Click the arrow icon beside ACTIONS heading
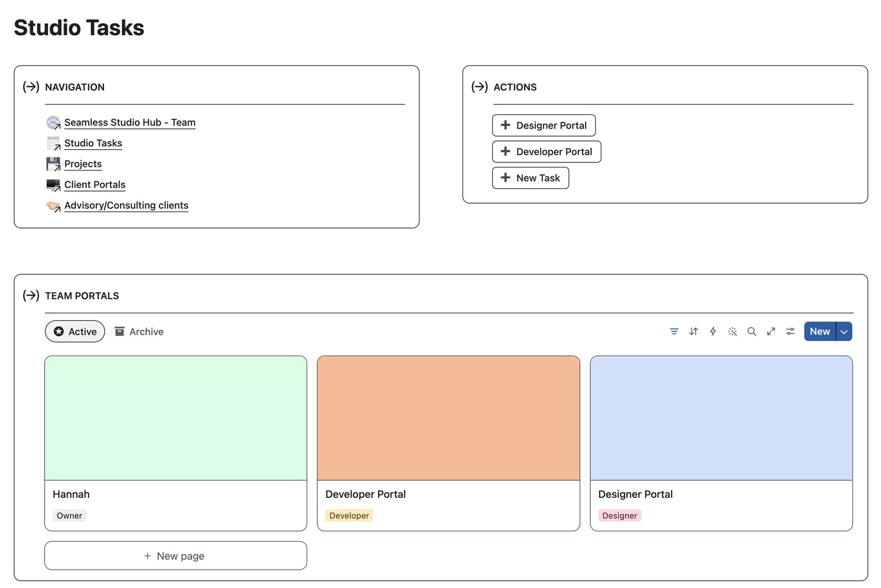881x588 pixels. [480, 87]
